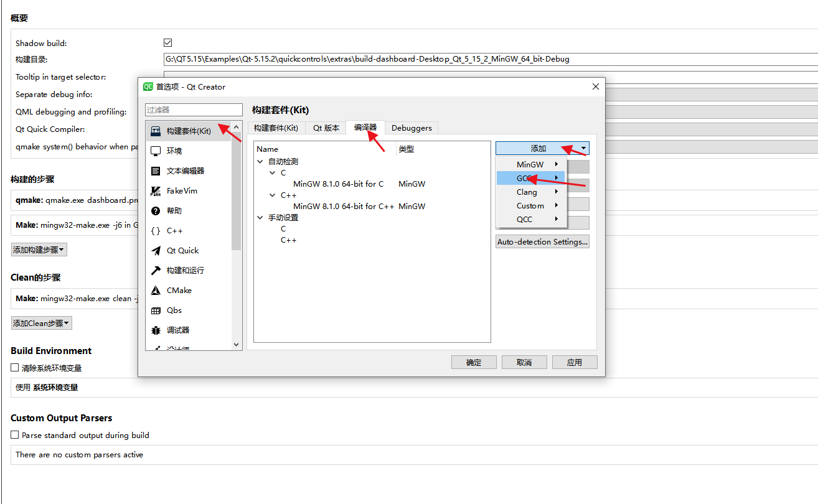This screenshot has height=504, width=818.
Task: Switch to the Compilers tab
Action: coord(365,127)
